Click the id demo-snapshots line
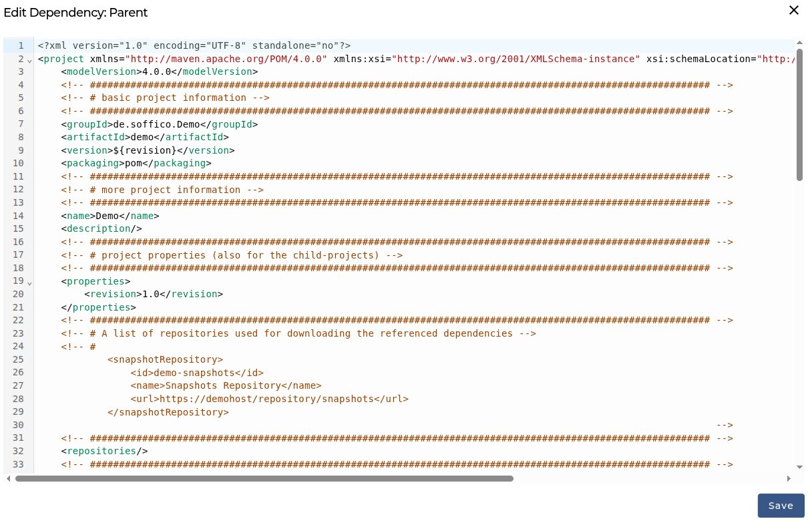Image resolution: width=812 pixels, height=525 pixels. (x=197, y=373)
